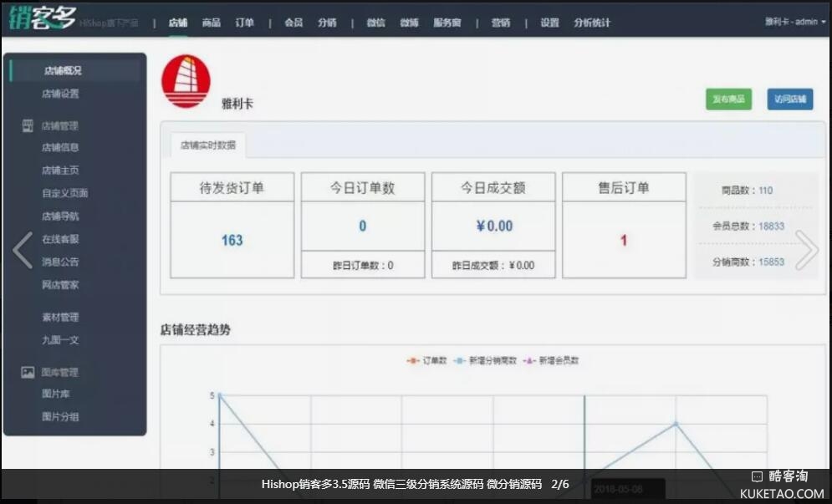Open the 会员 top menu
This screenshot has height=504, width=832.
(x=293, y=23)
